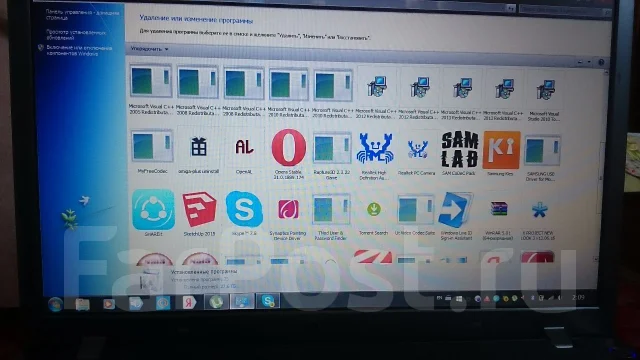Click the SketchUp 2013 program icon

pyautogui.click(x=199, y=209)
